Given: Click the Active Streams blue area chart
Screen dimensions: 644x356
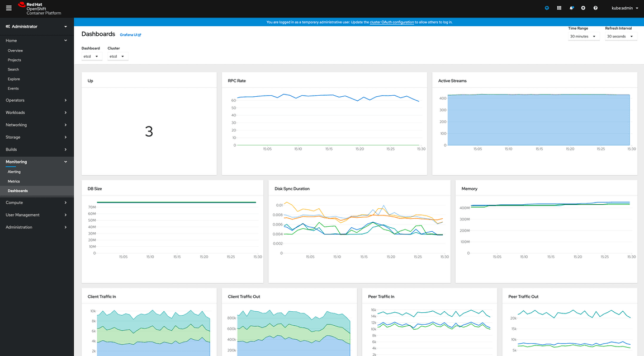Looking at the screenshot, I should tap(538, 120).
